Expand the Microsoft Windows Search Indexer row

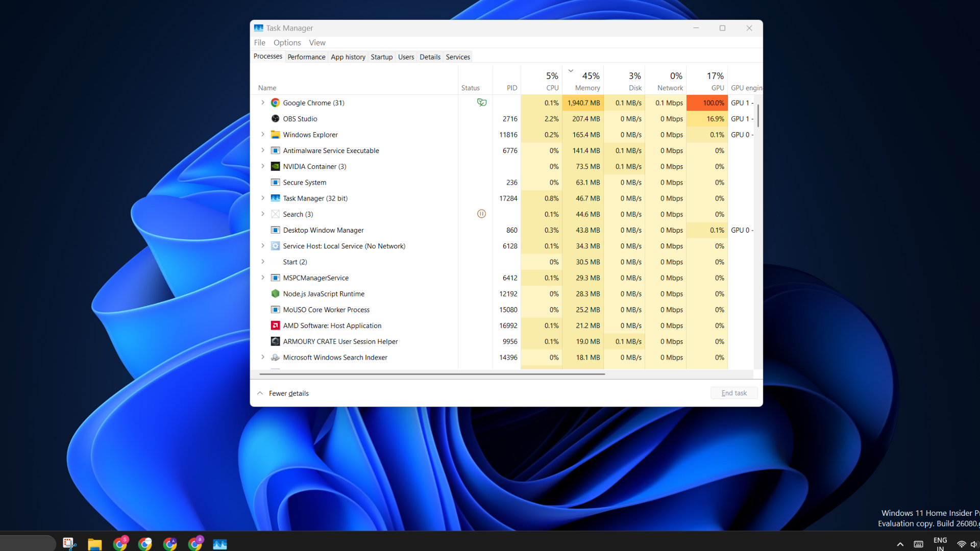pos(263,357)
